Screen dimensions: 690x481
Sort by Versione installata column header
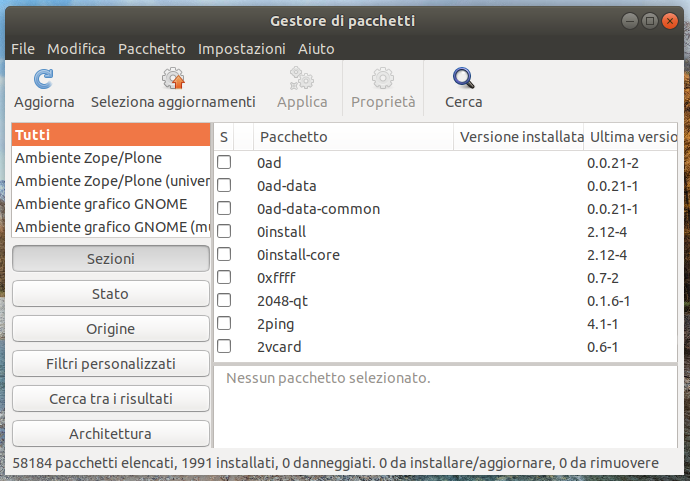pyautogui.click(x=519, y=137)
